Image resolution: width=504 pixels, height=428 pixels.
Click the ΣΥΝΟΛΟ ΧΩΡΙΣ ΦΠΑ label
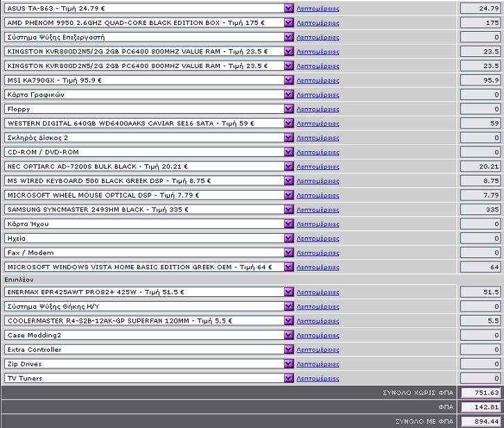(x=418, y=393)
